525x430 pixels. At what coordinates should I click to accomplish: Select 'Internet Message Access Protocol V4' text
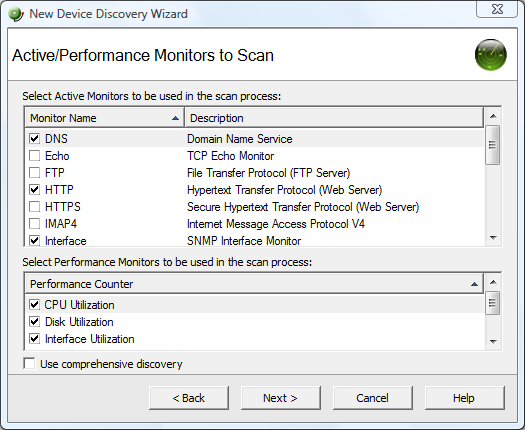[276, 224]
